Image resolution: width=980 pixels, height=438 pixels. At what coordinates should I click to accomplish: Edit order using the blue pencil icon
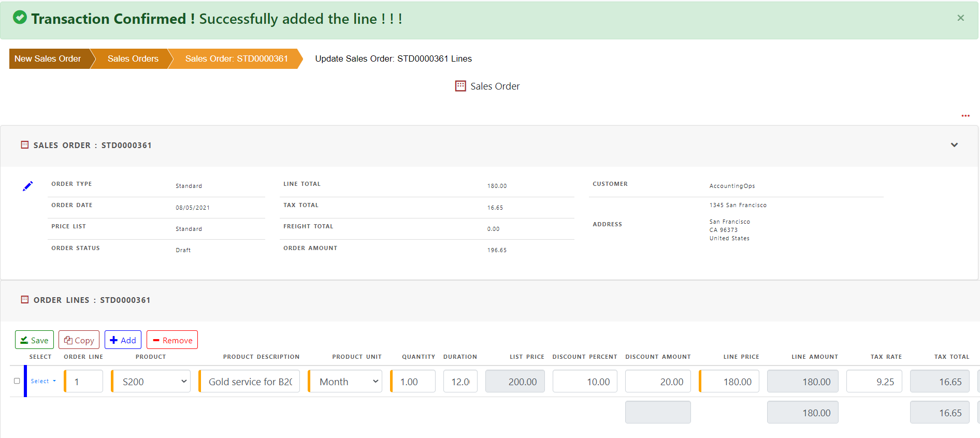point(28,186)
